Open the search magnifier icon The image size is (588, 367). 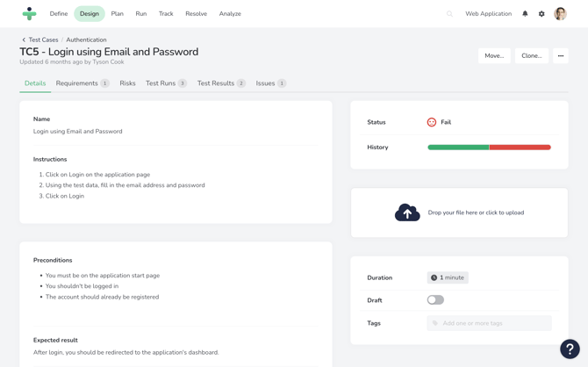pyautogui.click(x=449, y=14)
